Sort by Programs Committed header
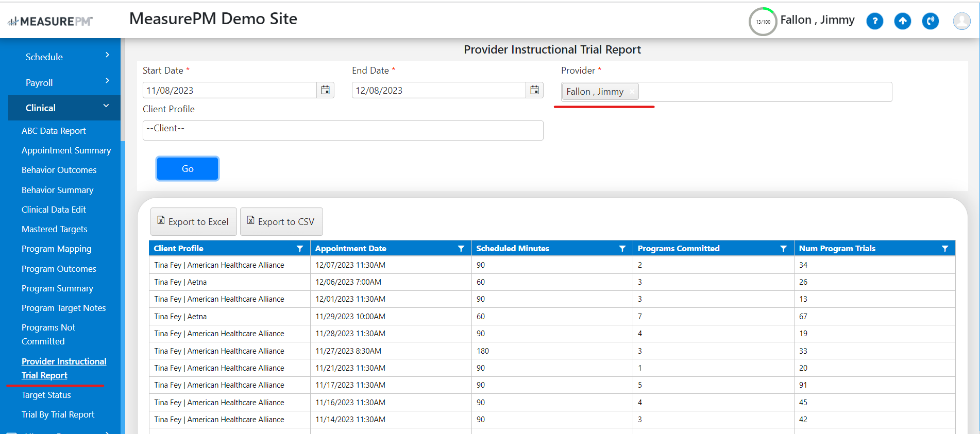 pyautogui.click(x=679, y=248)
